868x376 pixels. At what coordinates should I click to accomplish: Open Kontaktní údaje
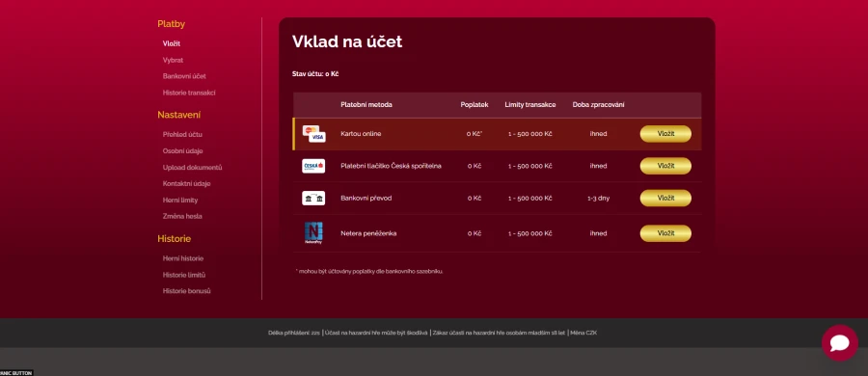point(186,184)
